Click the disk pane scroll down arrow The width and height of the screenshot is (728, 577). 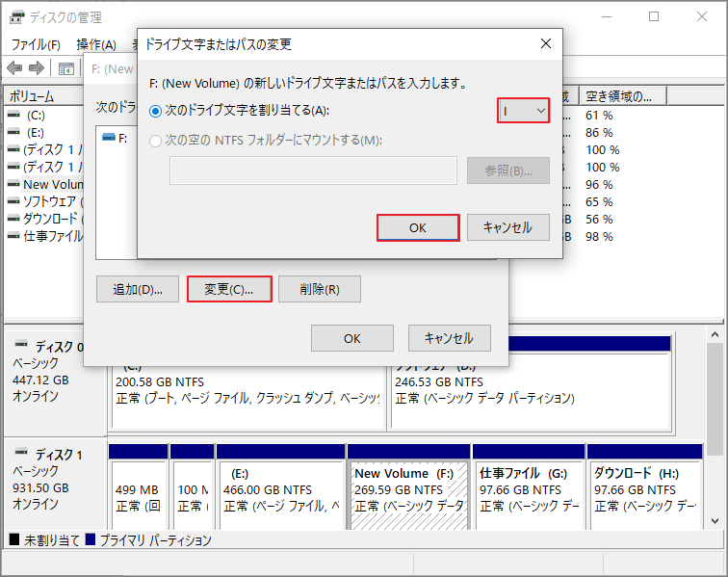[715, 521]
